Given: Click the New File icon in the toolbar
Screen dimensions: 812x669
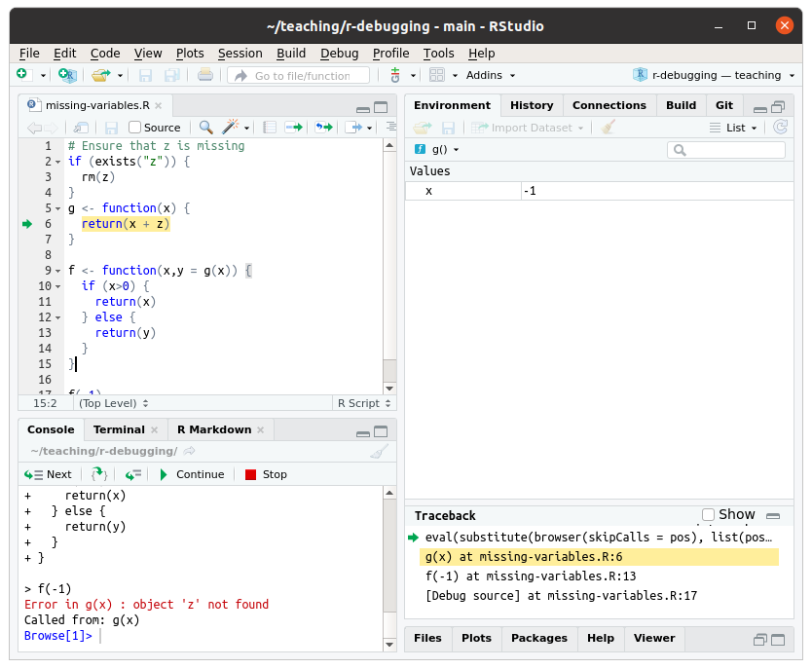Looking at the screenshot, I should [x=23, y=75].
